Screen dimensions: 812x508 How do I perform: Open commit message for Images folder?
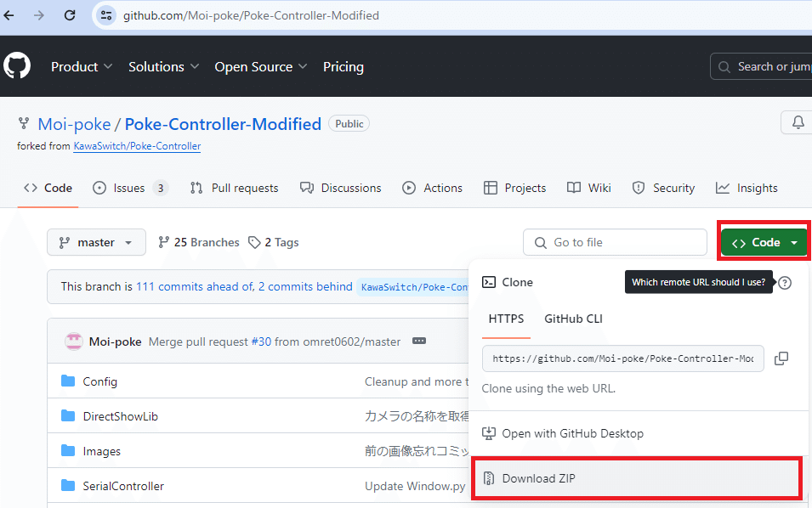click(x=417, y=451)
